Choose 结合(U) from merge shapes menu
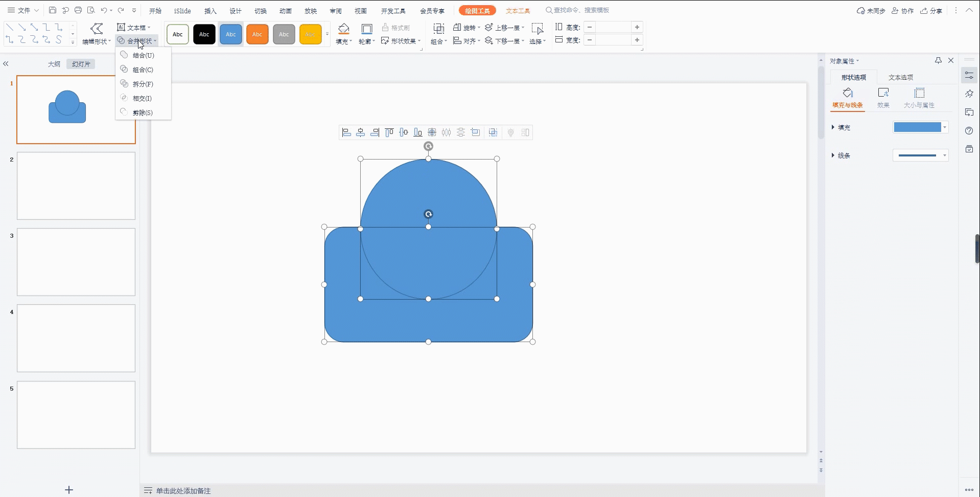 [x=143, y=55]
